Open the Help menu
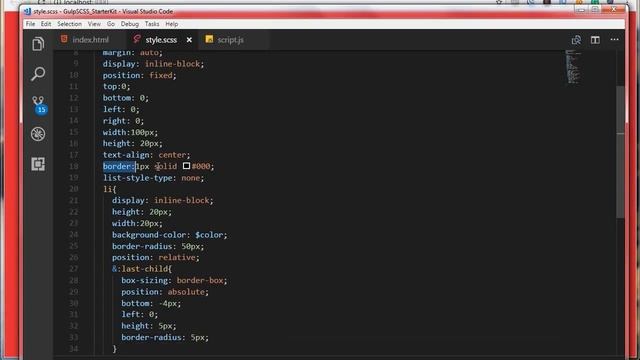640x360 pixels. [x=171, y=24]
